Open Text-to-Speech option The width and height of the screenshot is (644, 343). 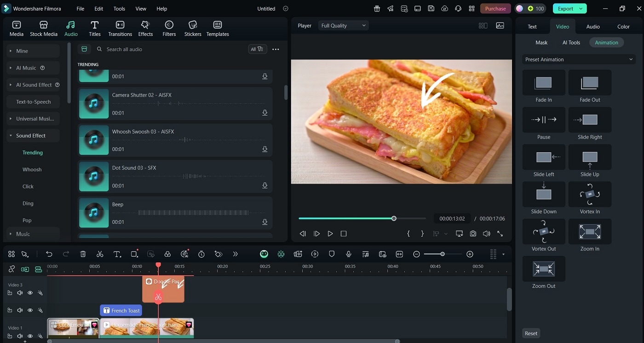click(33, 102)
